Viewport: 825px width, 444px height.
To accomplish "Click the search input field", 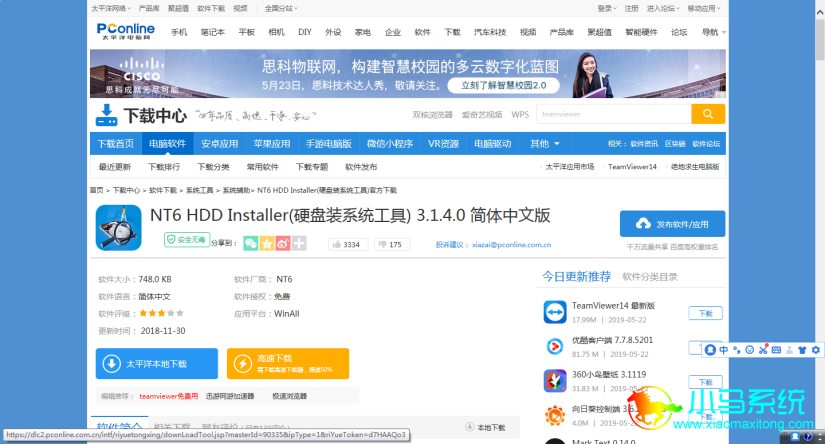I will tap(613, 114).
